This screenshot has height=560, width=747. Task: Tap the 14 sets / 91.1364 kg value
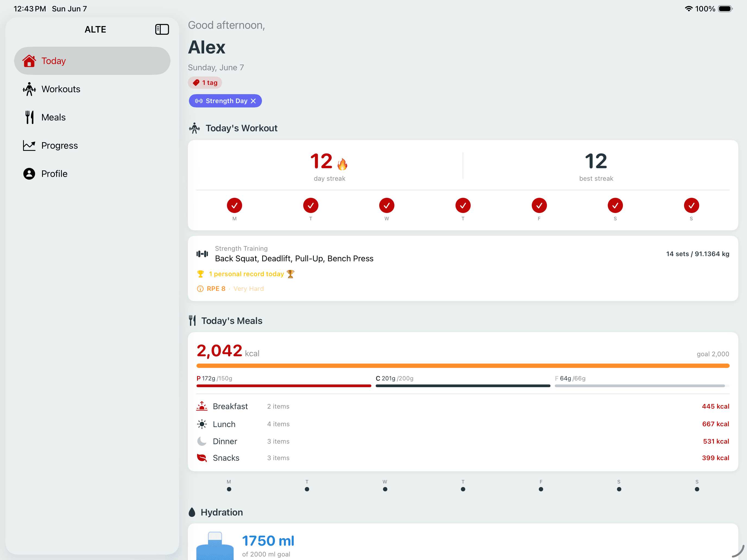click(x=697, y=254)
